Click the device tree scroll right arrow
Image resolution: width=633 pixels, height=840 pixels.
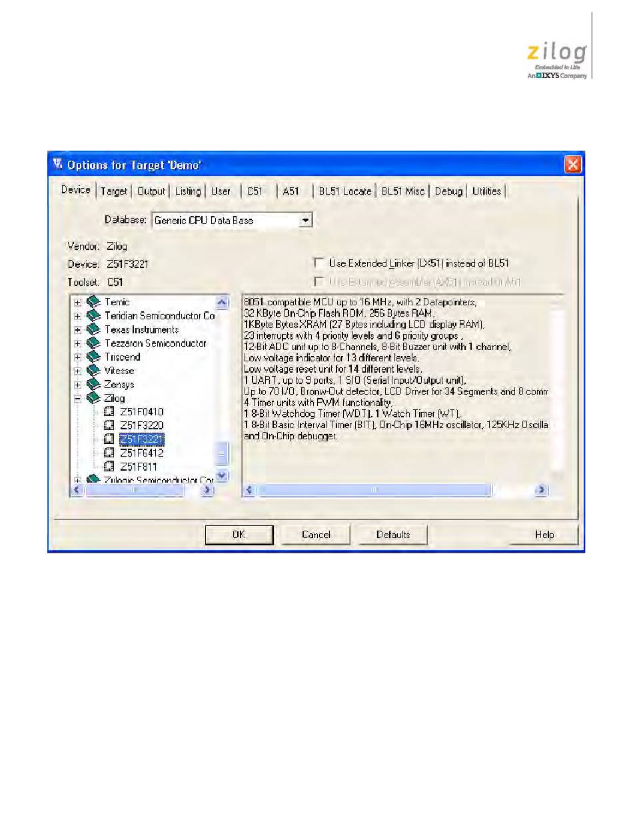pos(207,490)
